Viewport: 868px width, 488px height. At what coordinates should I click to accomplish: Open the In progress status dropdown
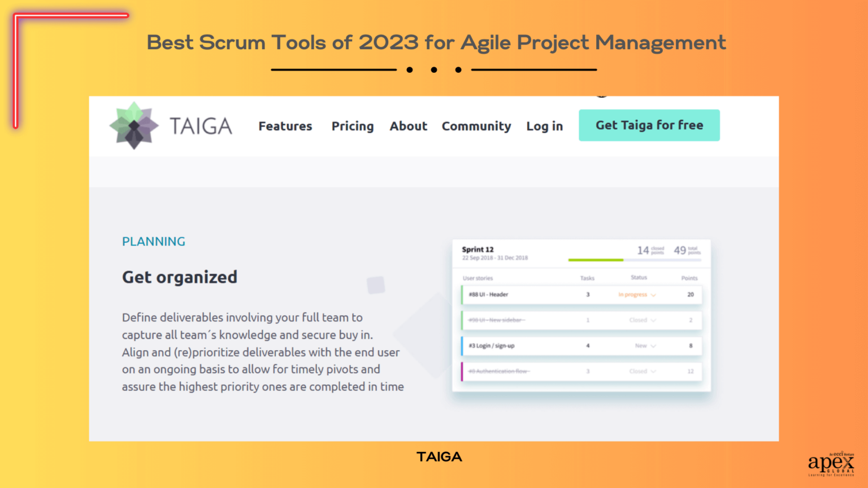637,294
